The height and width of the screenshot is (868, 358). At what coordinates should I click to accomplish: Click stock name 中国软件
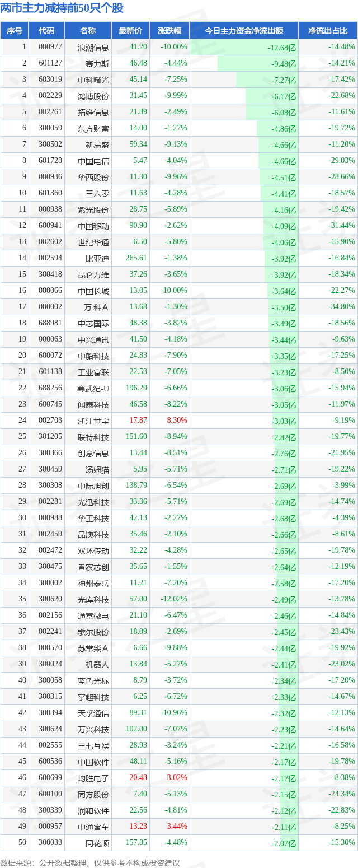click(x=93, y=762)
